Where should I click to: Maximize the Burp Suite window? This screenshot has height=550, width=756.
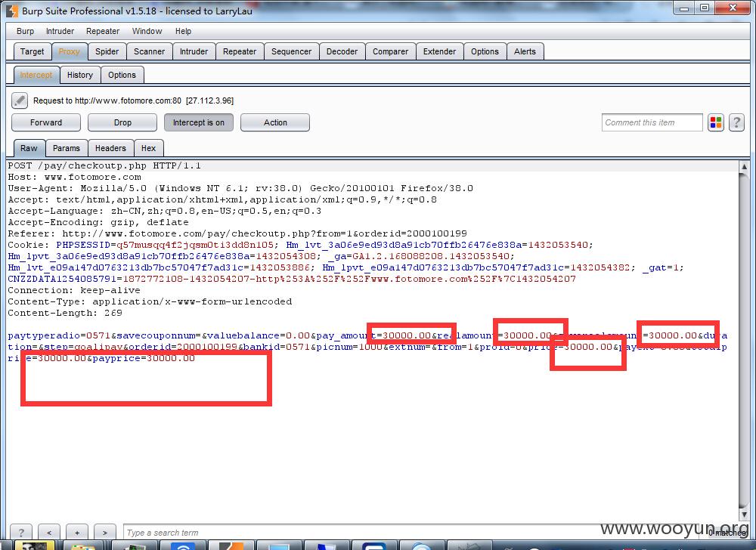705,8
